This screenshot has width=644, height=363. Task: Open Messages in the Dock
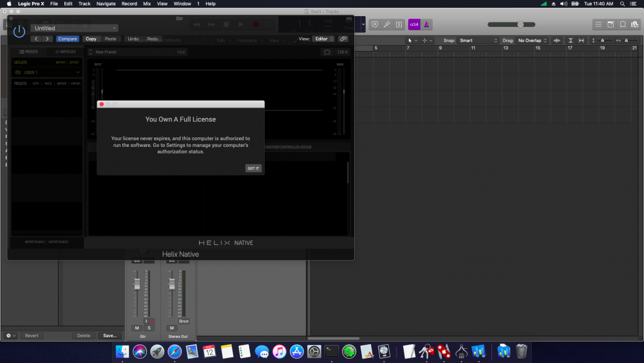tap(261, 351)
